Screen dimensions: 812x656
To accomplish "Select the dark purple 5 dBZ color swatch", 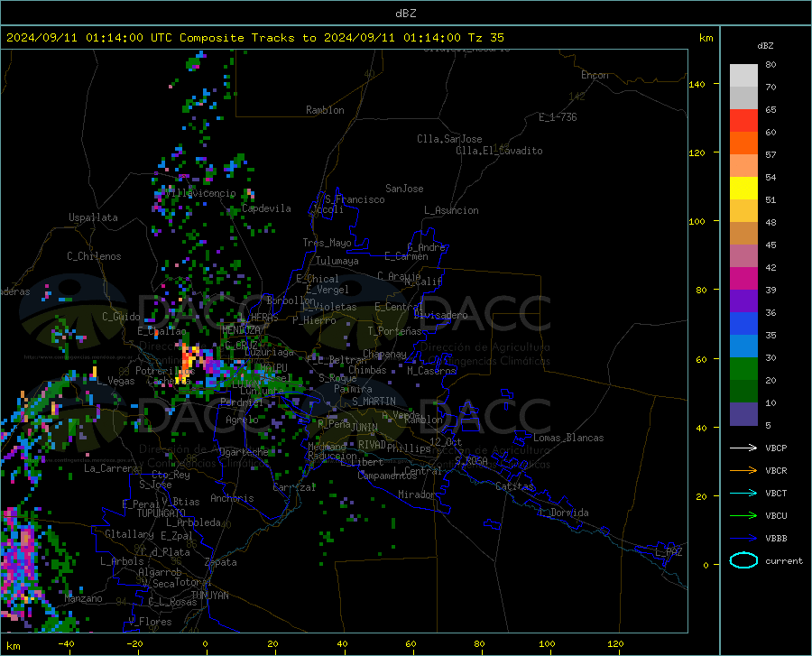I will click(x=743, y=414).
